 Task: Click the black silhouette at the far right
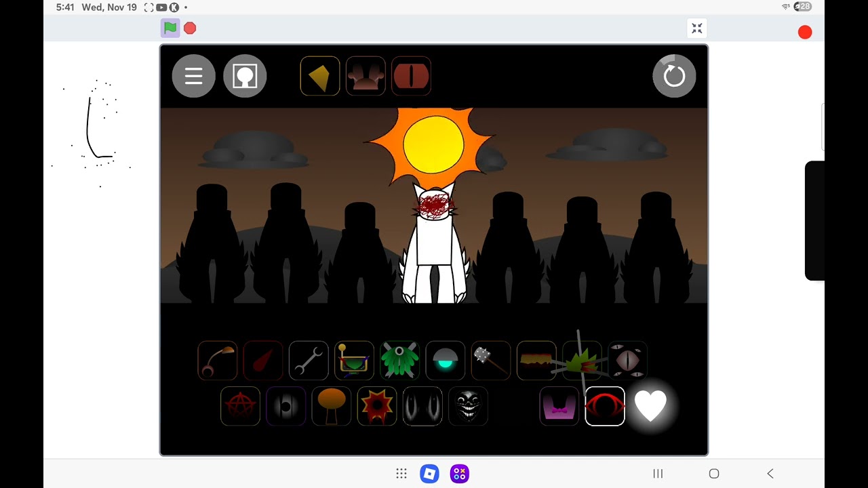[x=656, y=247]
